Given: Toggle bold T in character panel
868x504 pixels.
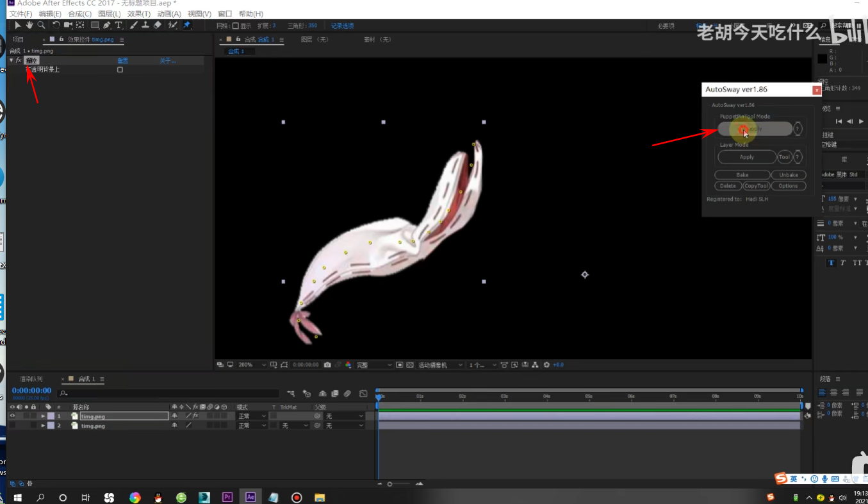Looking at the screenshot, I should tap(831, 263).
